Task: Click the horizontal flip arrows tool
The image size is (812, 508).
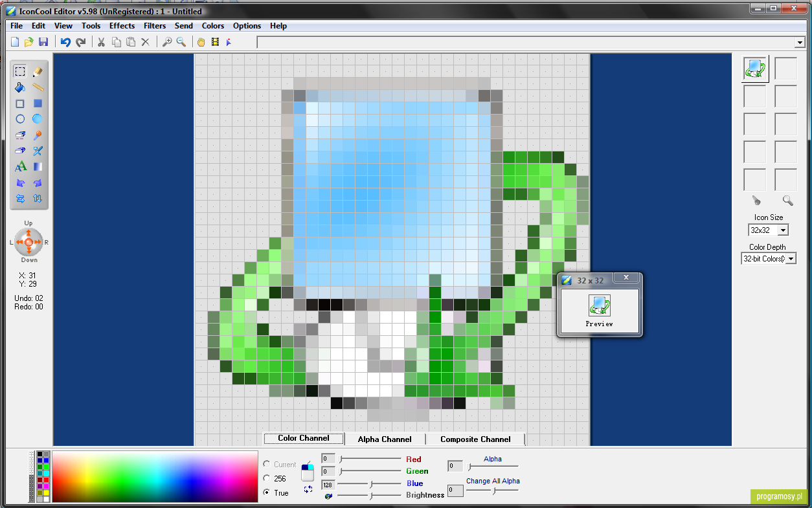Action: (20, 199)
